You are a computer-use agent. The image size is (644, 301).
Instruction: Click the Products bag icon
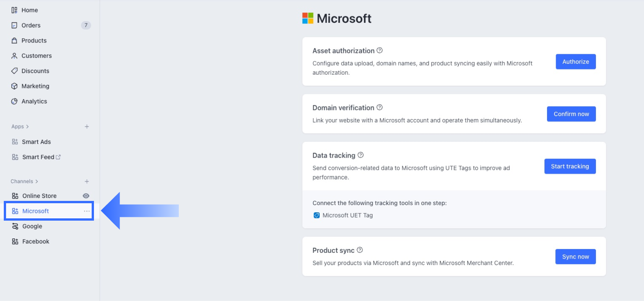[x=14, y=41]
